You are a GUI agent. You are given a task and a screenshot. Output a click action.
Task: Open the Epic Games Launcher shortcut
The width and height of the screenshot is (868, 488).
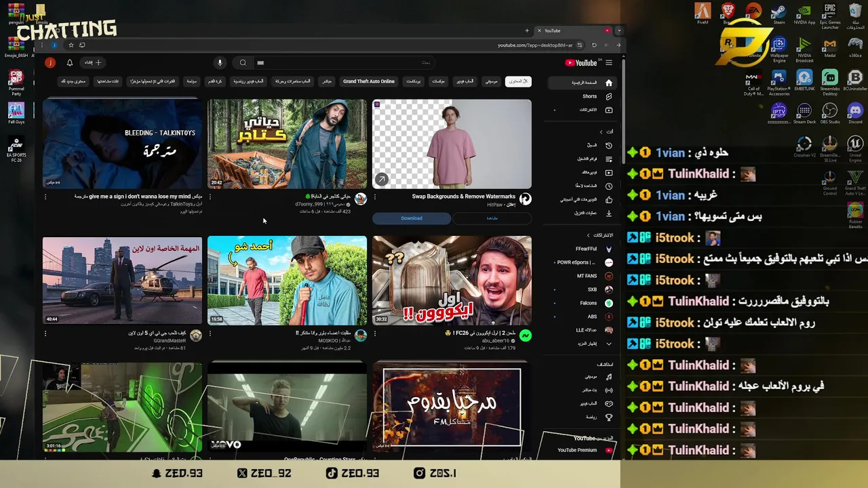tap(830, 16)
